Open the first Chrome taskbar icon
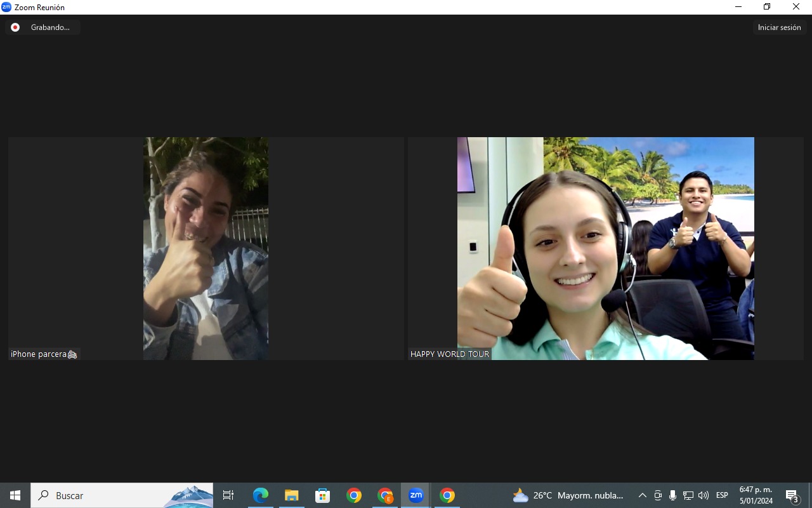 [354, 495]
